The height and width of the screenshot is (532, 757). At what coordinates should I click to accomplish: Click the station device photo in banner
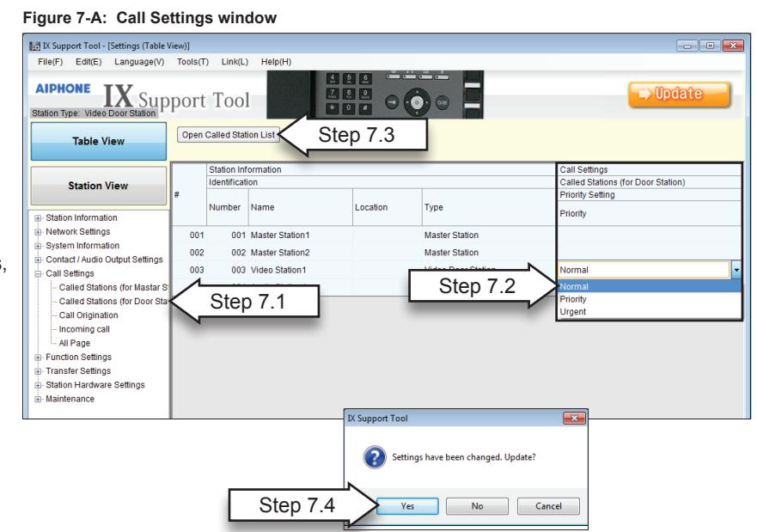click(375, 95)
